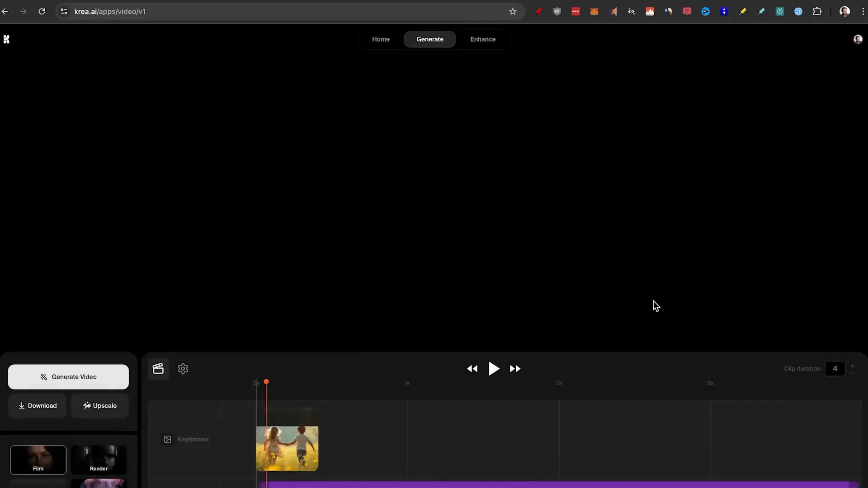The image size is (868, 488).
Task: Bookmark the page via the star icon
Action: (513, 11)
